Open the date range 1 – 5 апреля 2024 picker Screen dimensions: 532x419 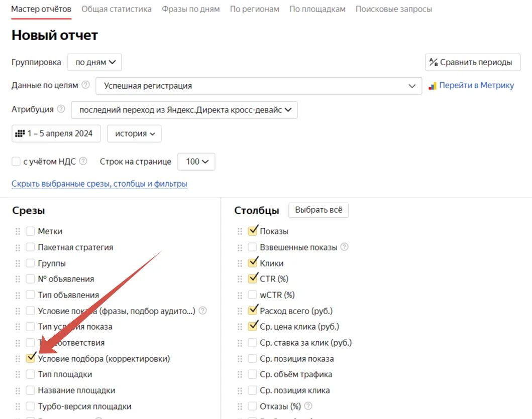56,133
